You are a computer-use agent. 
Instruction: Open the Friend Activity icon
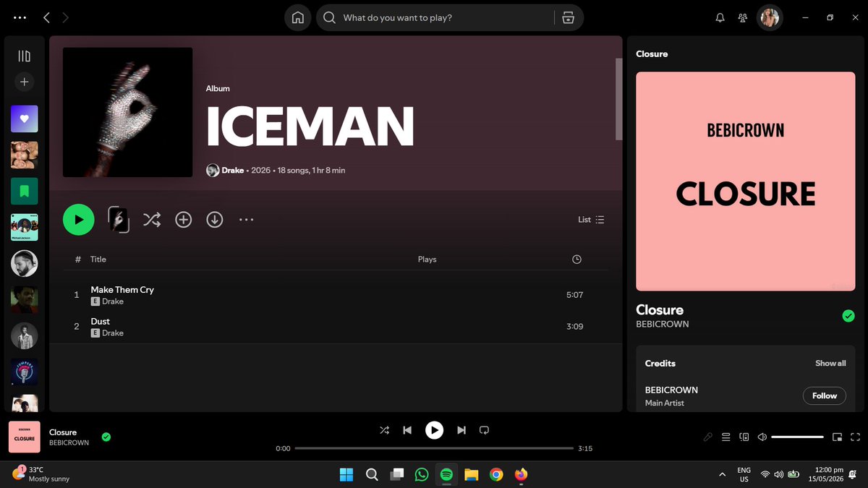pyautogui.click(x=743, y=18)
